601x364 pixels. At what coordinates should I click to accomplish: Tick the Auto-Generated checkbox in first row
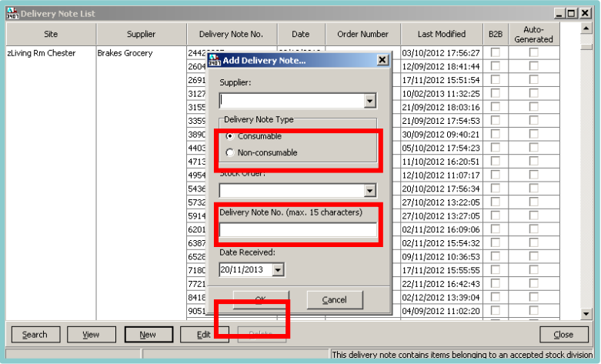click(533, 52)
